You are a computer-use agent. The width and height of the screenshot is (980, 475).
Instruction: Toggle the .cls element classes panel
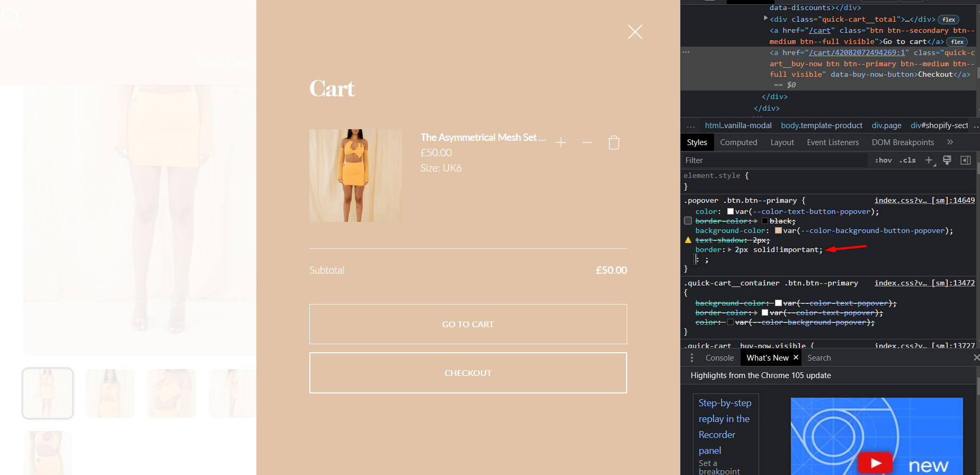(907, 160)
